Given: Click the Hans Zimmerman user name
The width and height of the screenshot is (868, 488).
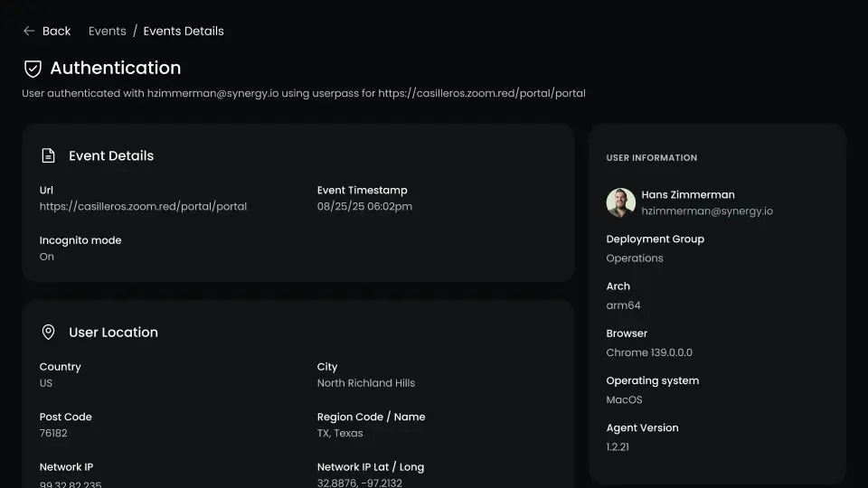Looking at the screenshot, I should click(x=688, y=194).
